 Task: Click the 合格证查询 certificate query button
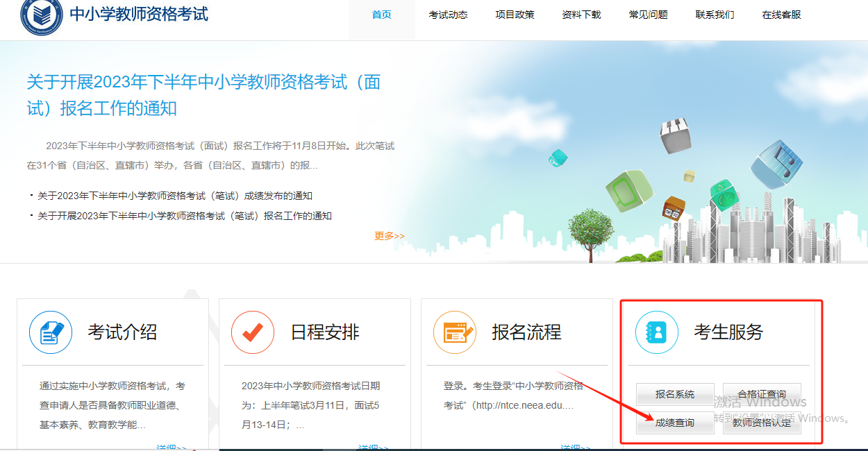click(762, 394)
